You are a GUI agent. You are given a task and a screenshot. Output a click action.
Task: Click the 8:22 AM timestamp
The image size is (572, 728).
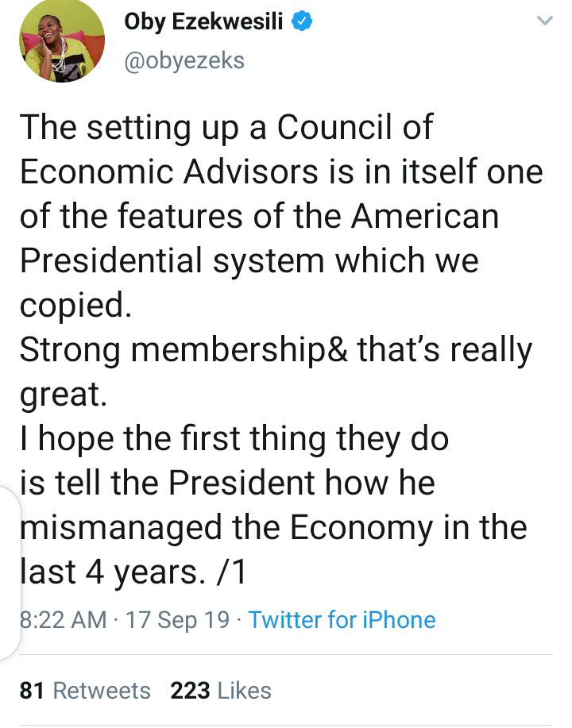coord(64,619)
